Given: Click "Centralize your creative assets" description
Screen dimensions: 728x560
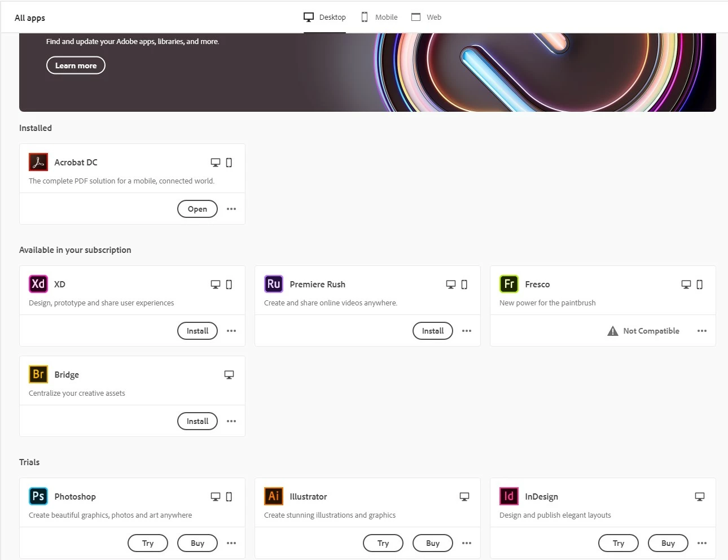Looking at the screenshot, I should coord(77,393).
